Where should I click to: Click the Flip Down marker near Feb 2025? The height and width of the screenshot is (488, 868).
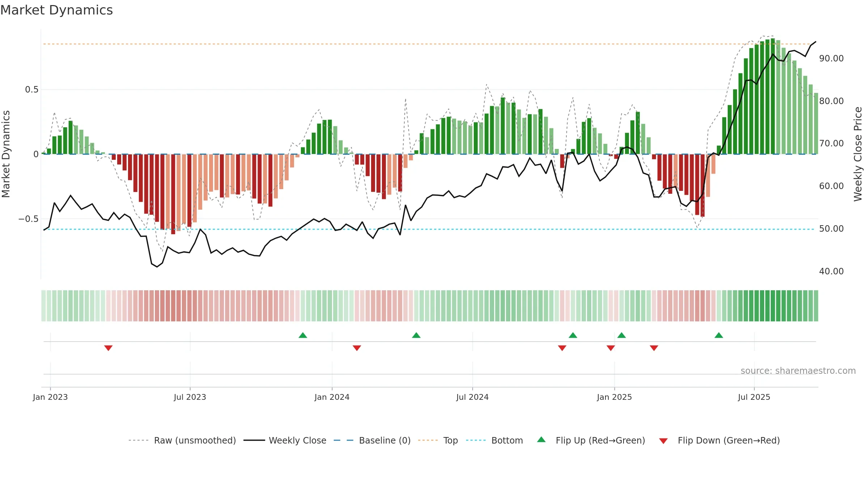click(654, 348)
